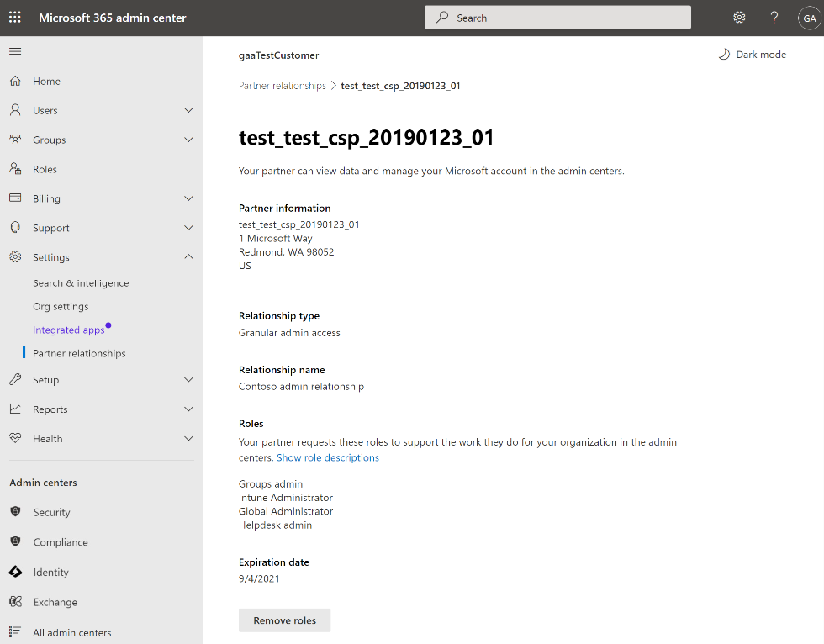The width and height of the screenshot is (824, 644).
Task: Click the expiration date "9/4/2021"
Action: tap(259, 578)
